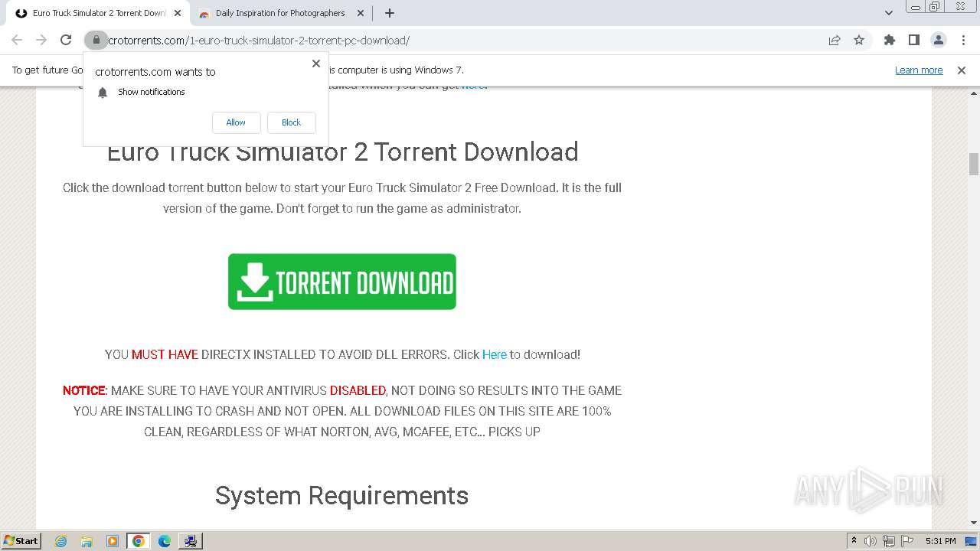Open Chrome three-dot menu

pos(962,40)
